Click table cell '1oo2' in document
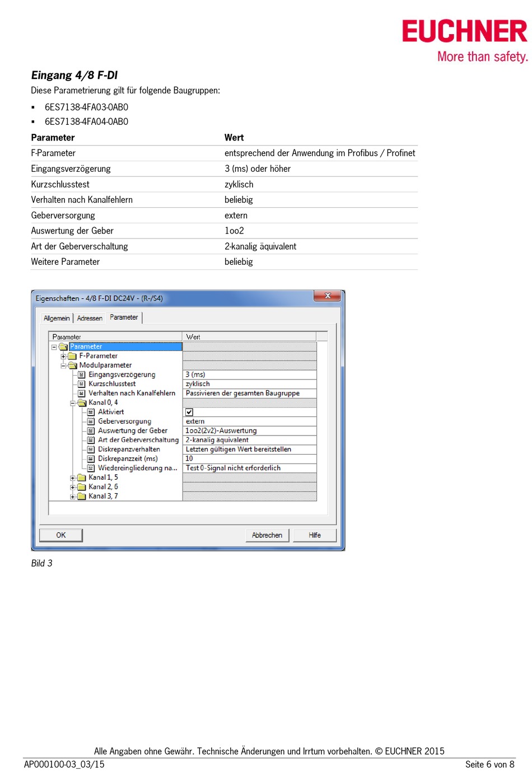The image size is (532, 772). (234, 231)
